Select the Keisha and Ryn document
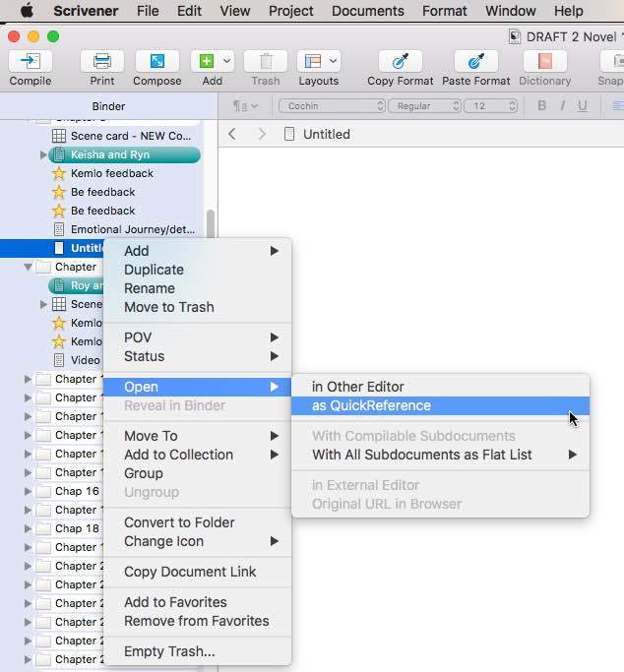624x672 pixels. [x=124, y=154]
